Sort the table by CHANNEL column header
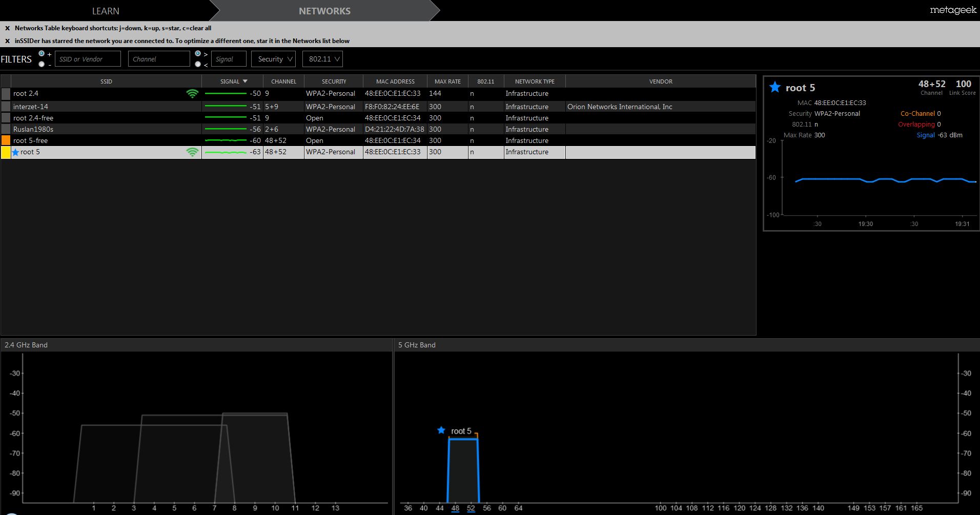Image resolution: width=980 pixels, height=515 pixels. [283, 81]
